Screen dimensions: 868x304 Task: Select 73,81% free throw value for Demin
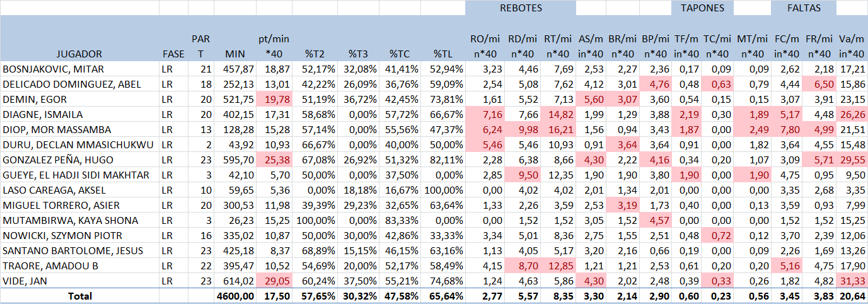pos(443,99)
